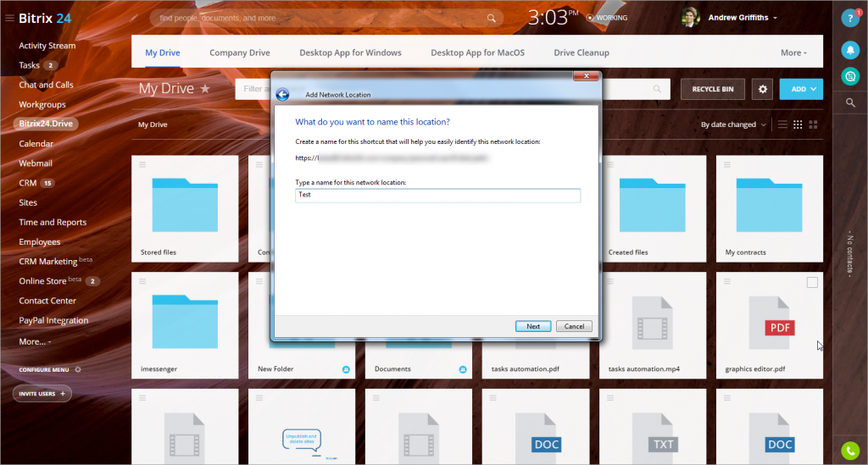Click Invite Users button

[x=42, y=394]
